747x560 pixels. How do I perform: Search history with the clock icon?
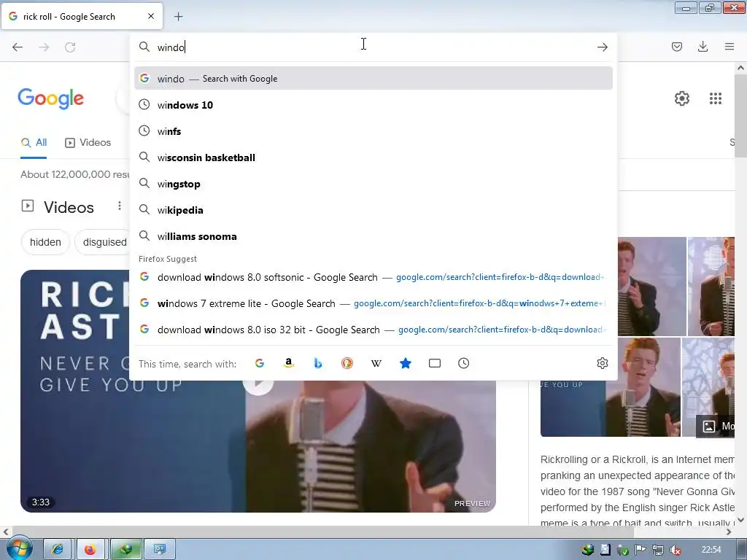point(463,363)
